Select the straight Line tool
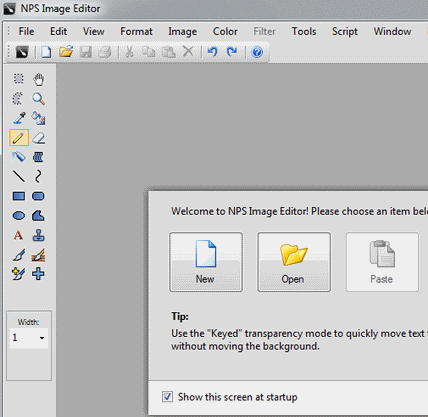The height and width of the screenshot is (417, 428). [19, 176]
